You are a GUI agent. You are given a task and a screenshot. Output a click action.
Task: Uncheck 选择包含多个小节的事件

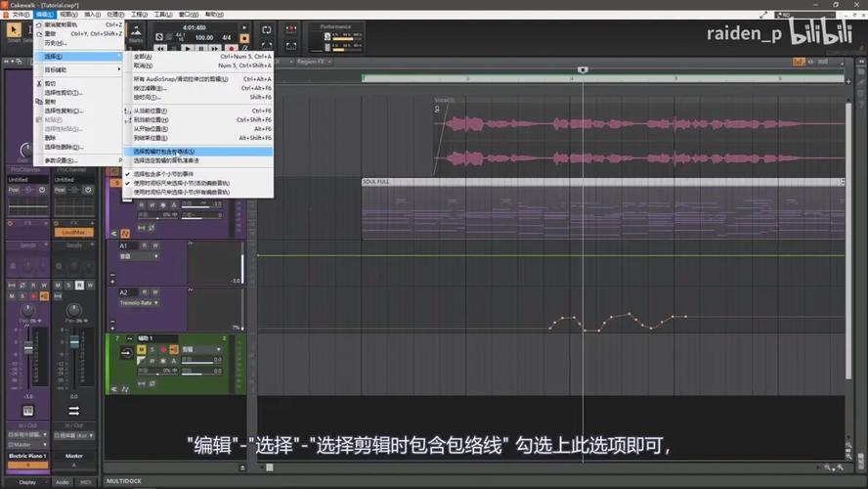198,174
